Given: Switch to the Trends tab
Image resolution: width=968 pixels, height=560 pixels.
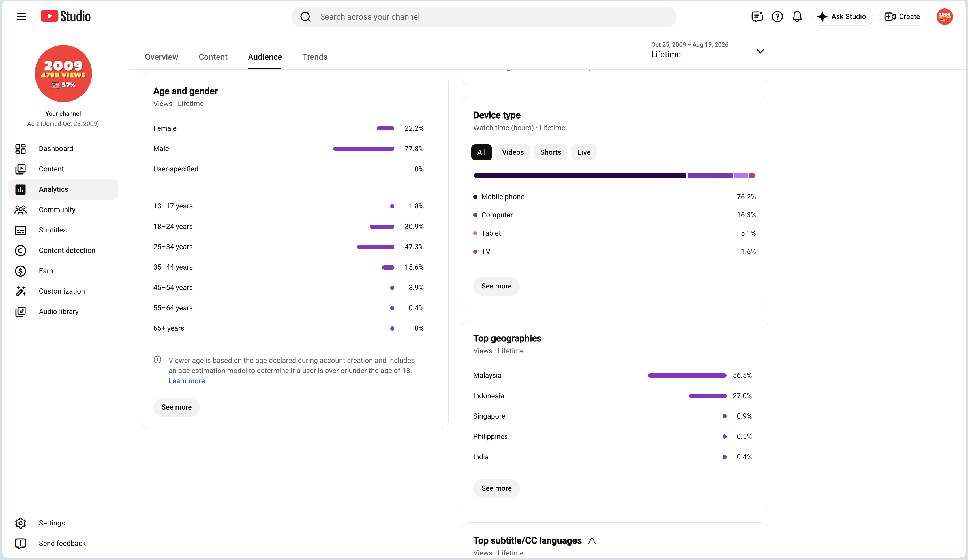Looking at the screenshot, I should point(315,57).
